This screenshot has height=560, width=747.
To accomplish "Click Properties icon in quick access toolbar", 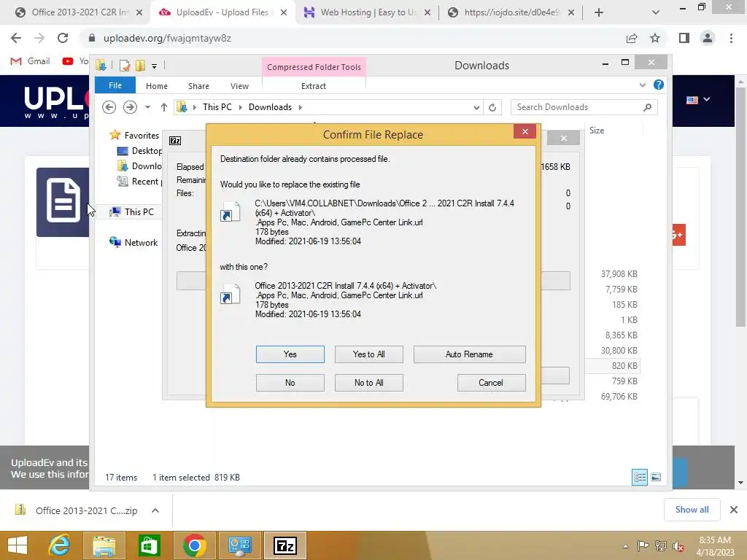I will point(125,66).
